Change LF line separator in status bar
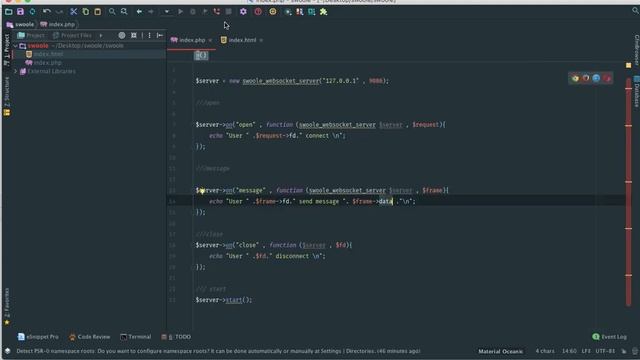The image size is (640, 360). (586, 351)
